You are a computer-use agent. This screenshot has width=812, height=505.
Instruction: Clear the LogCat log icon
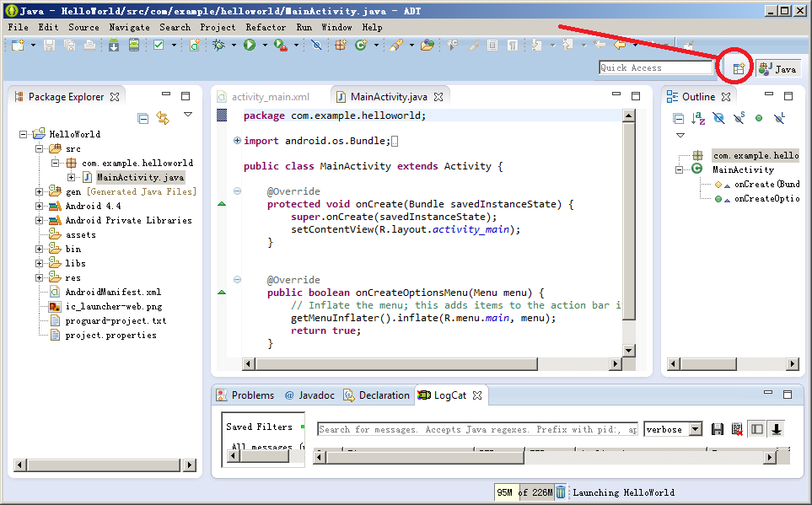pyautogui.click(x=737, y=429)
